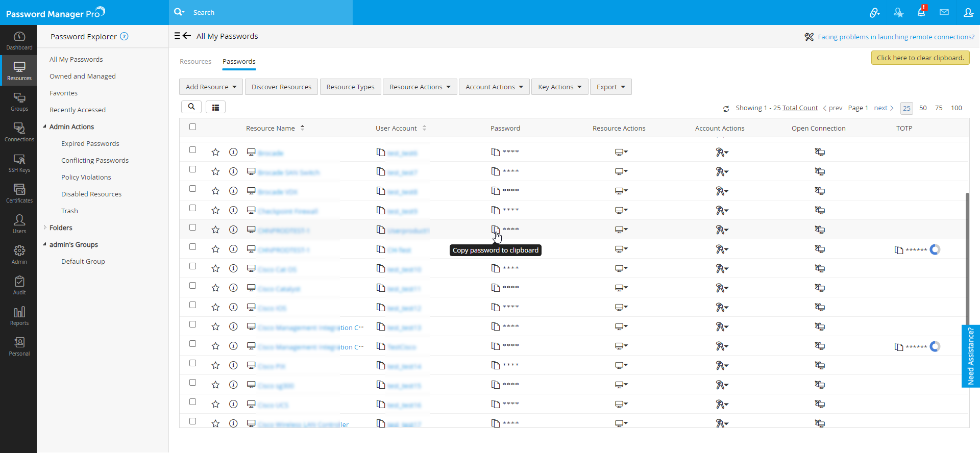Screen dimensions: 980x453
Task: Collapse the explorer panel with the hamburger-arrow icon
Action: pyautogui.click(x=183, y=36)
